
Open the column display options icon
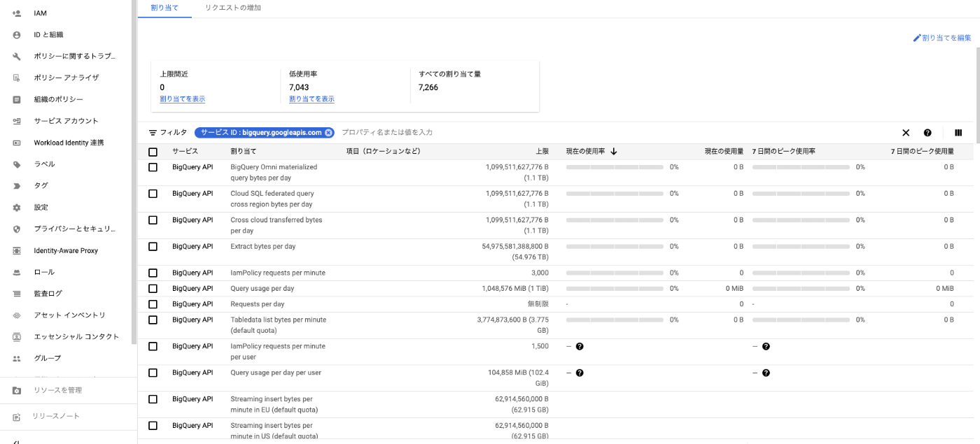tap(958, 133)
